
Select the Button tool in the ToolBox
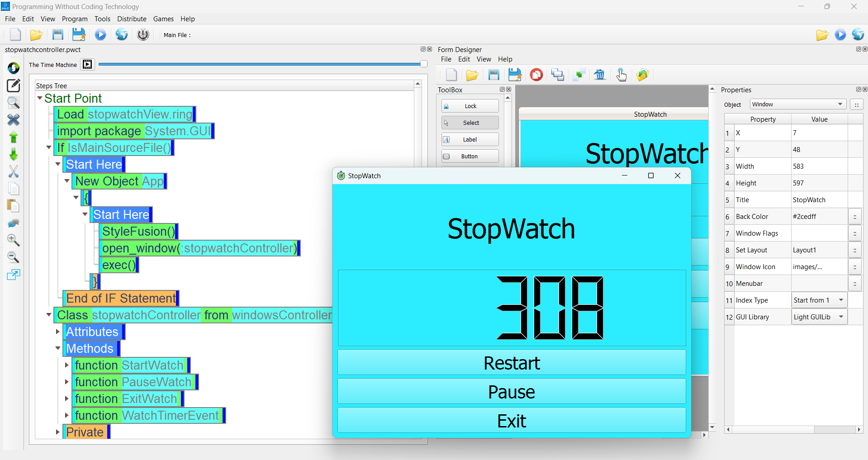coord(470,156)
